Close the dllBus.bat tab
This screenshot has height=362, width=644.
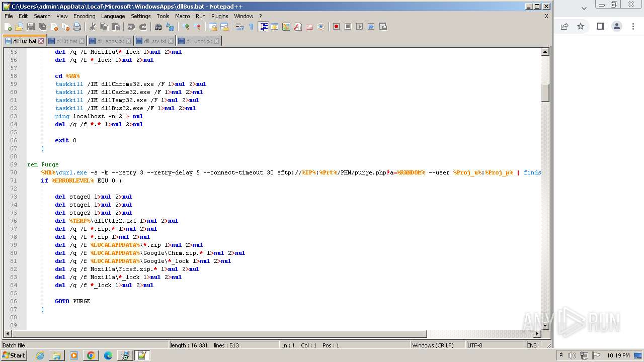tap(41, 41)
